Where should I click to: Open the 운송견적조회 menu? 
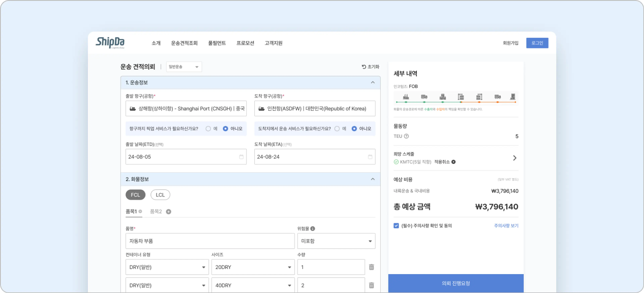tap(184, 43)
